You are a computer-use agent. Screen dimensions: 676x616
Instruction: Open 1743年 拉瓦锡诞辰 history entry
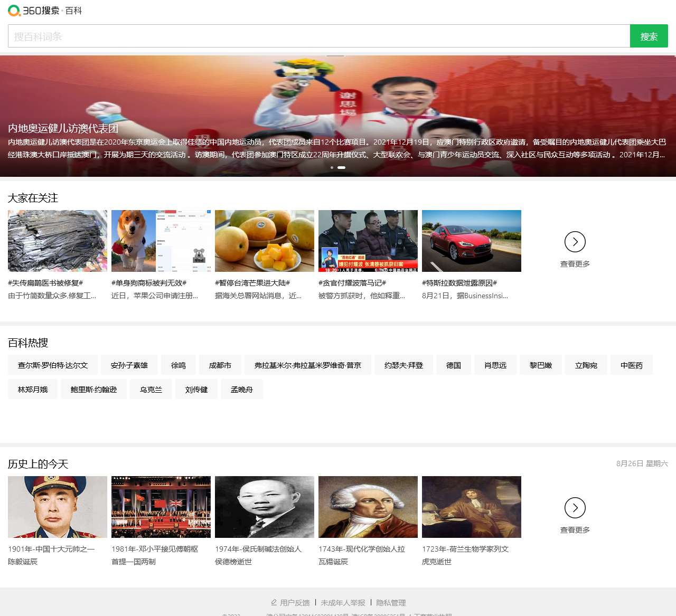click(362, 555)
